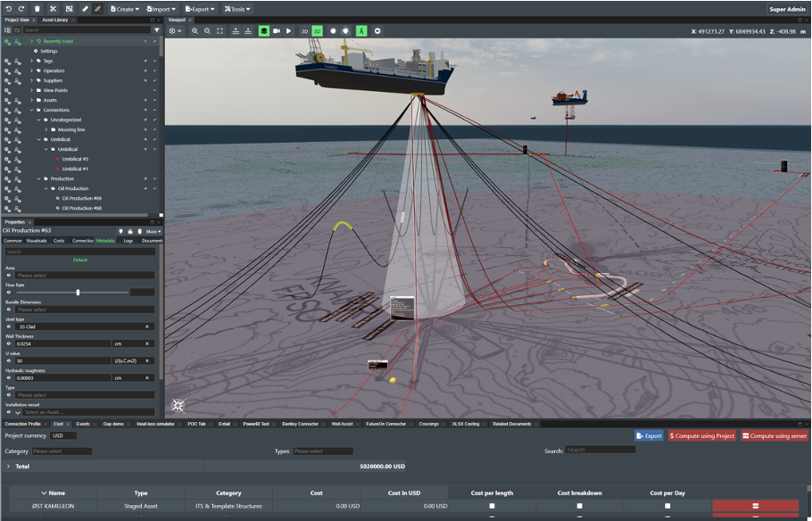Click the Redo icon in the top toolbar

(21, 9)
